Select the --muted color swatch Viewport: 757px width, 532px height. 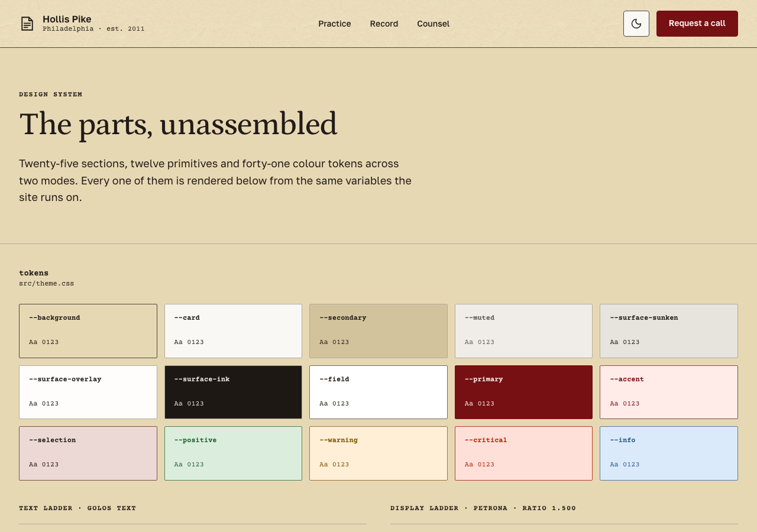pyautogui.click(x=523, y=331)
